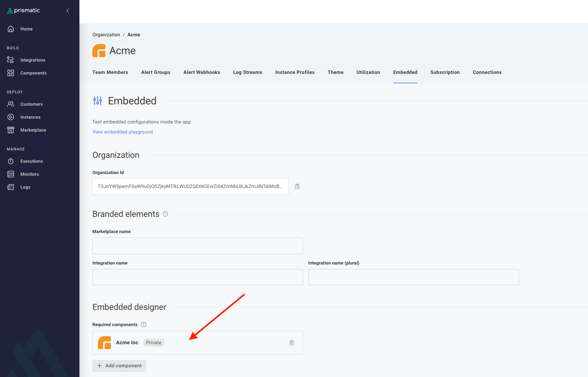Open Executions under Manage

(31, 161)
